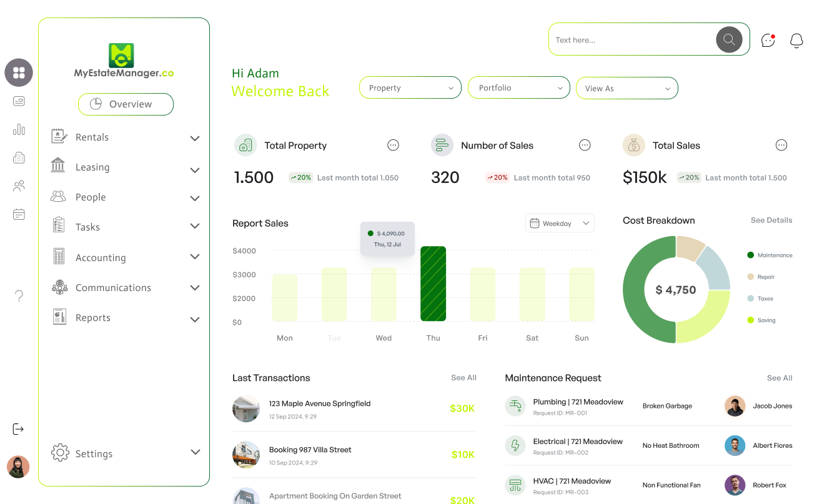Viewport: 827px width, 504px height.
Task: Click the MyEstateManager.co logo
Action: pyautogui.click(x=124, y=61)
